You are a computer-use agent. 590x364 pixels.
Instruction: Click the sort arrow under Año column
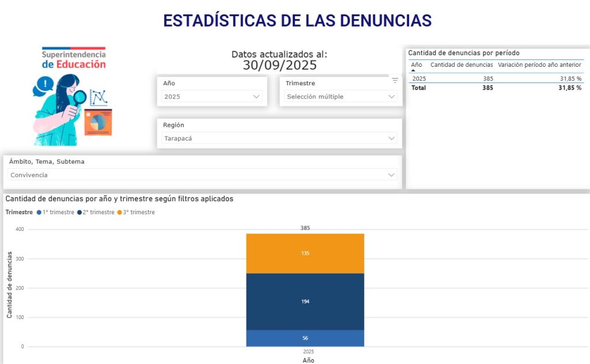point(413,71)
